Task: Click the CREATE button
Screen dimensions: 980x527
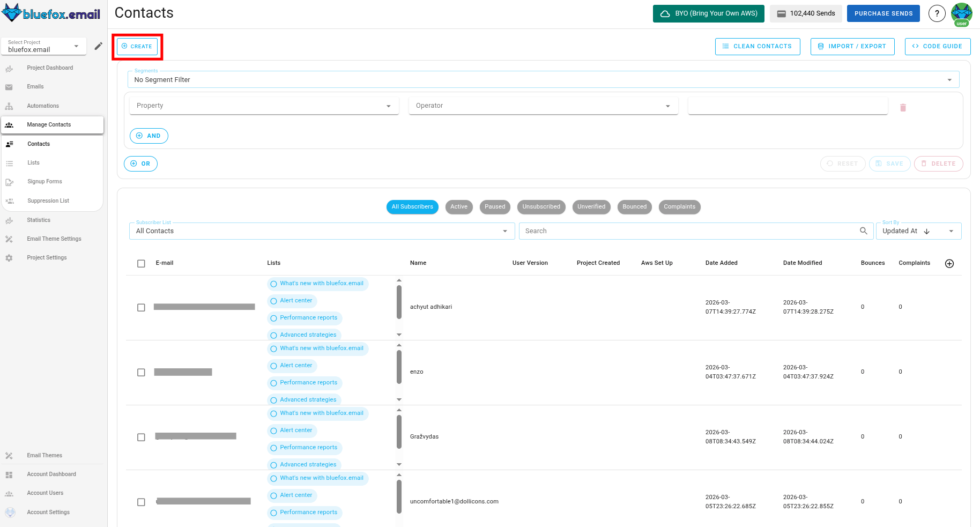Action: [137, 46]
